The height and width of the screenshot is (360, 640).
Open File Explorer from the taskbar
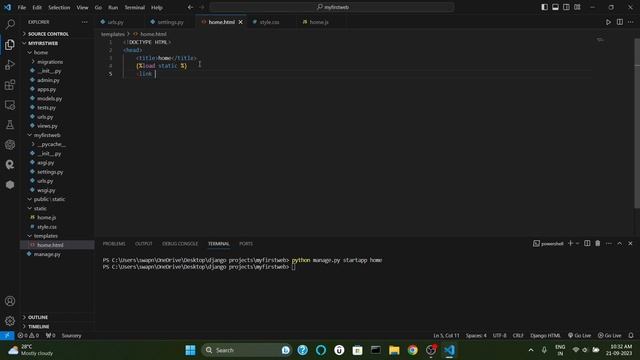[x=394, y=350]
